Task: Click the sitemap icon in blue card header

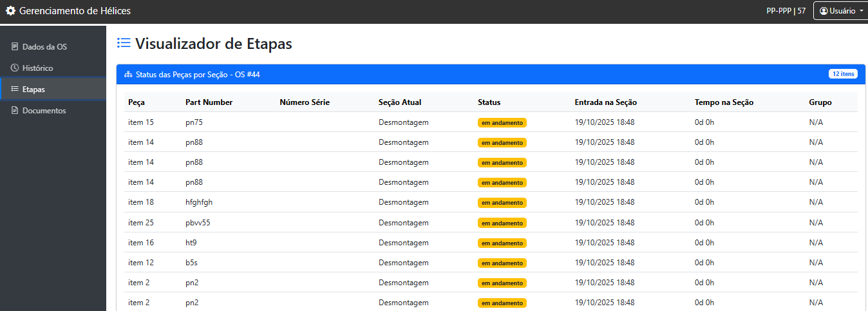Action: [x=128, y=75]
